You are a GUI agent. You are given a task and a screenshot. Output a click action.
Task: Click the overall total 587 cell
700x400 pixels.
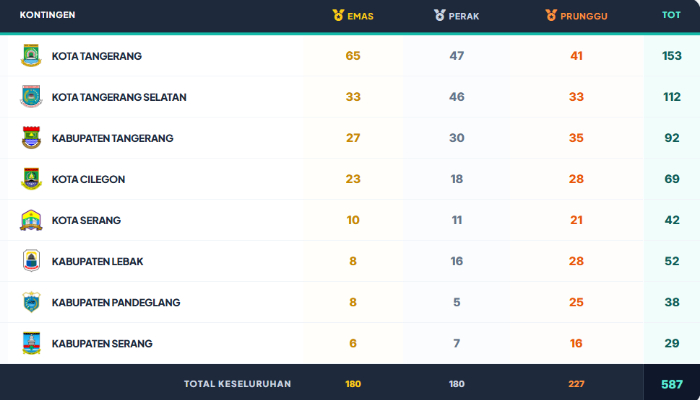[672, 384]
